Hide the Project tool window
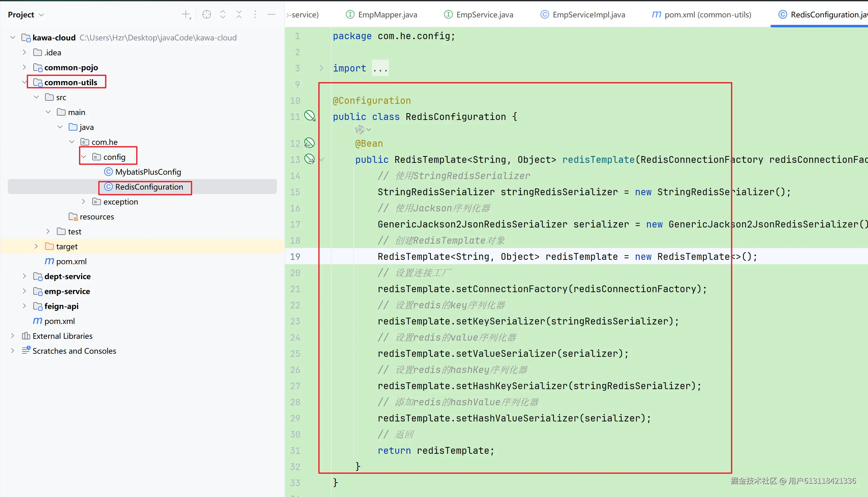Screen dimensions: 868x497 (271, 14)
